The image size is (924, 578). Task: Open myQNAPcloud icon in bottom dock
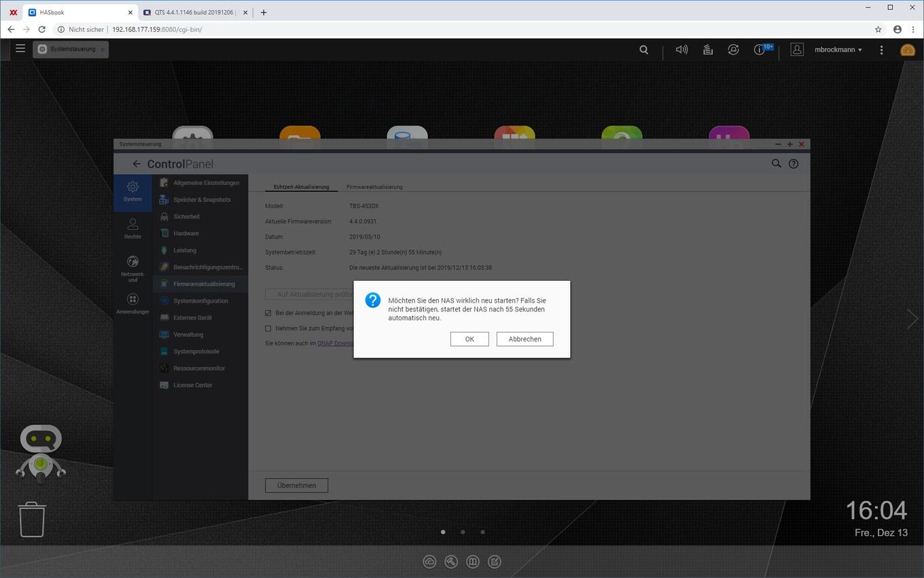[x=429, y=562]
